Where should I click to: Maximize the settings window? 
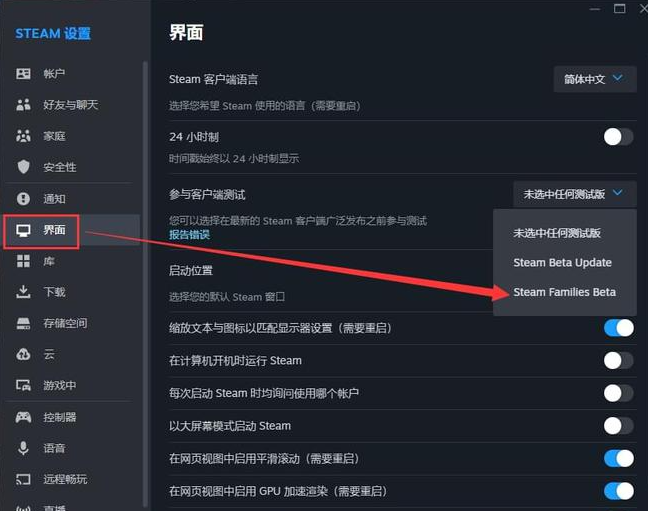point(619,9)
